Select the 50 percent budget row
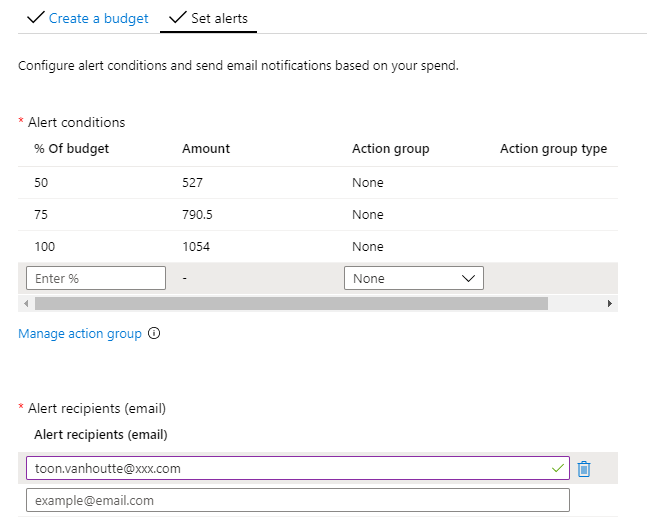 (x=41, y=183)
